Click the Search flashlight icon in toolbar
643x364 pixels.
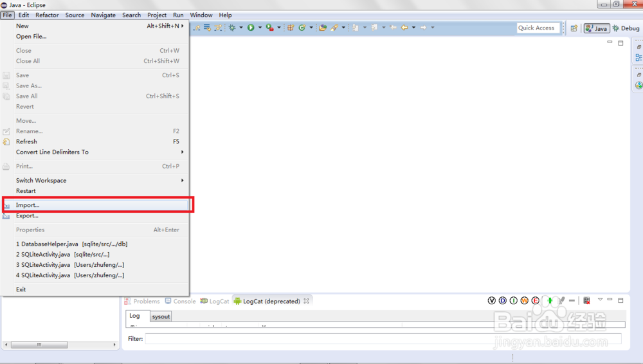click(334, 28)
